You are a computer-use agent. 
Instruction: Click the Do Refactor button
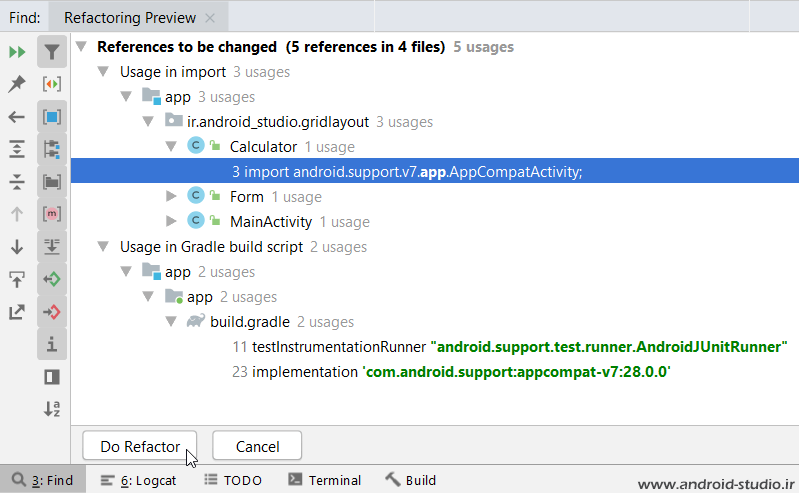(140, 446)
